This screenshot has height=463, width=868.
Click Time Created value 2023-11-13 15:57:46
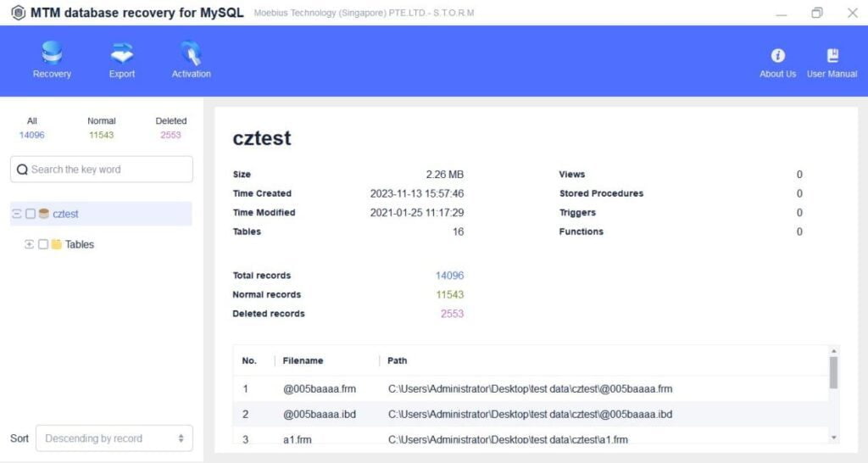tap(417, 193)
